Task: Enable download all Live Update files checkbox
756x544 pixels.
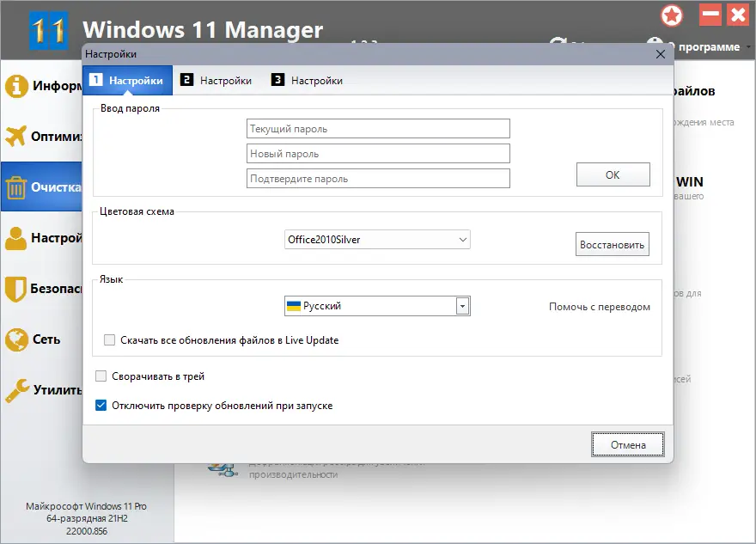Action: pyautogui.click(x=109, y=340)
